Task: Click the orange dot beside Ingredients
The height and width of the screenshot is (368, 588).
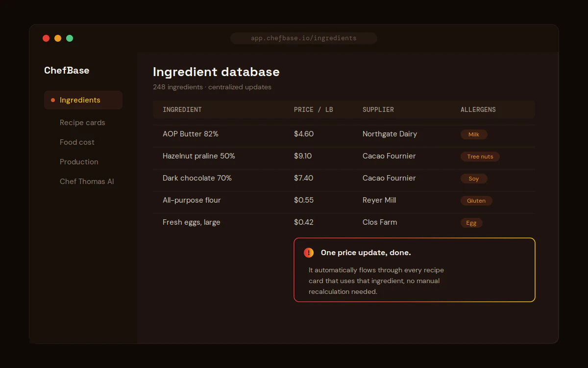Action: coord(53,100)
